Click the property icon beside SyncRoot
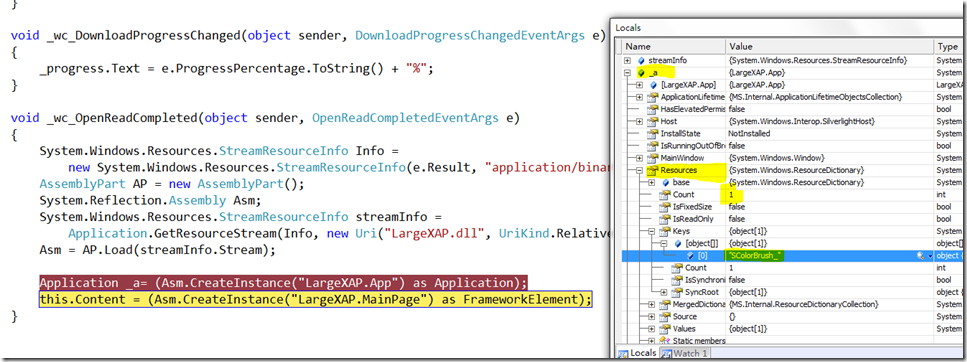Screen dimensions: 967x362 677,292
